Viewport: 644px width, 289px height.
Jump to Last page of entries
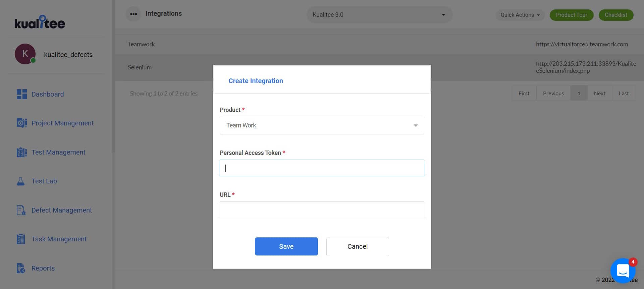pyautogui.click(x=624, y=93)
